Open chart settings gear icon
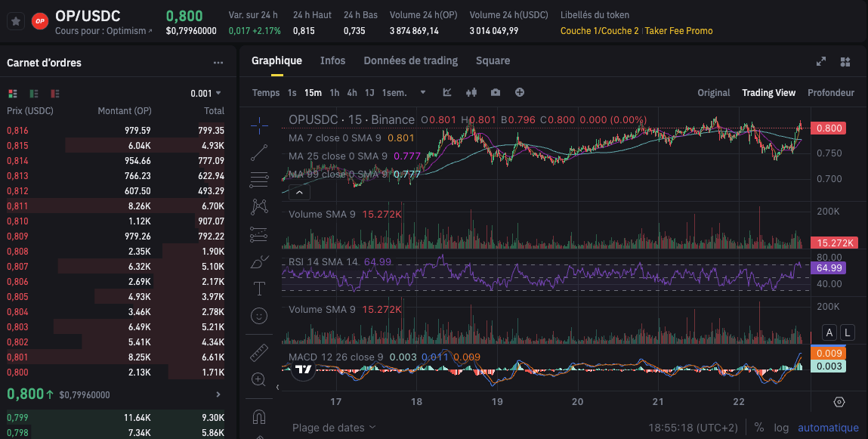The width and height of the screenshot is (868, 439). pyautogui.click(x=839, y=402)
